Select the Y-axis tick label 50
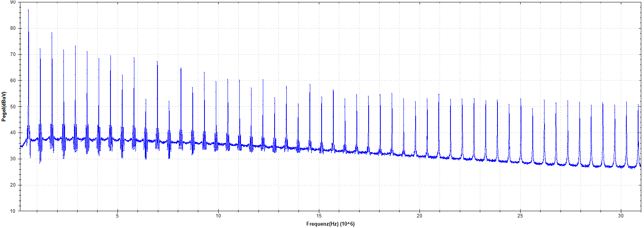The height and width of the screenshot is (228, 644). coord(13,106)
